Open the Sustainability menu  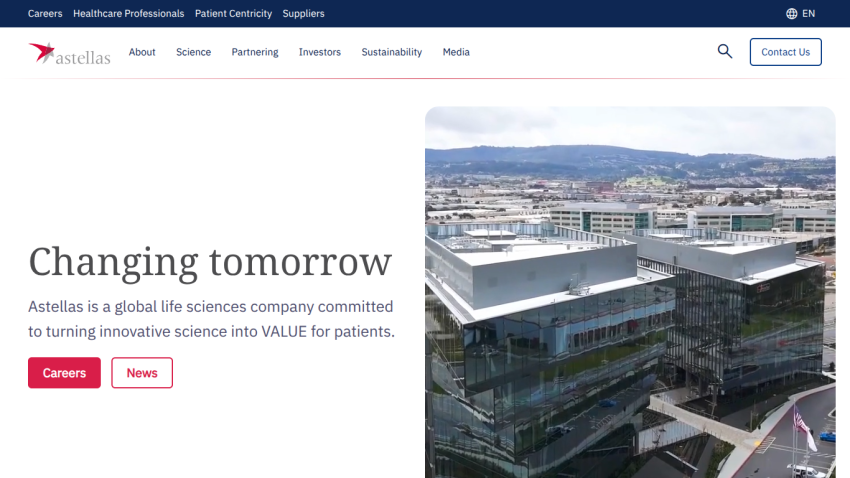(391, 52)
